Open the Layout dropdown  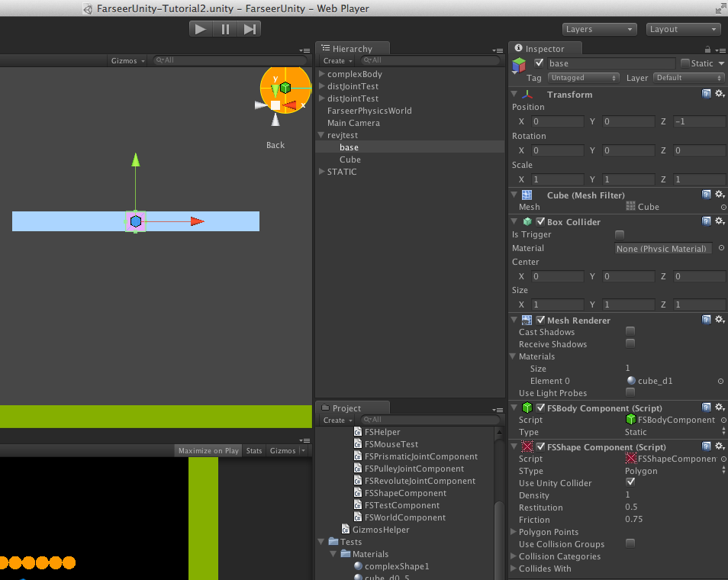[x=683, y=29]
